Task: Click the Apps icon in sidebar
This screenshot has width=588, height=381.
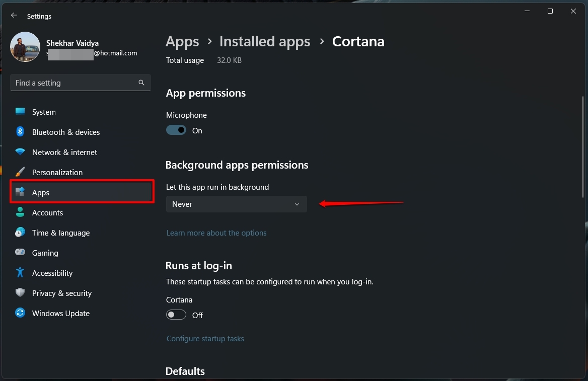Action: click(20, 192)
